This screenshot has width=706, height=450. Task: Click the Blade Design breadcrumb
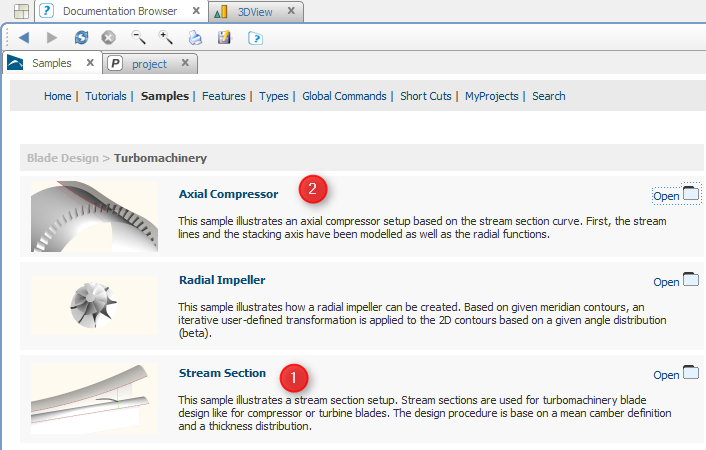(x=63, y=158)
